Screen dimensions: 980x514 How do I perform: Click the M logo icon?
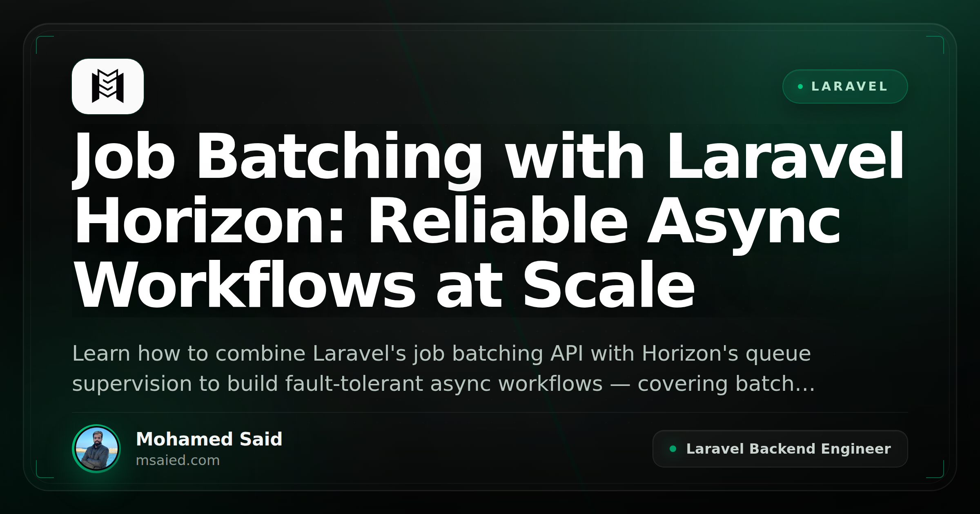[108, 86]
